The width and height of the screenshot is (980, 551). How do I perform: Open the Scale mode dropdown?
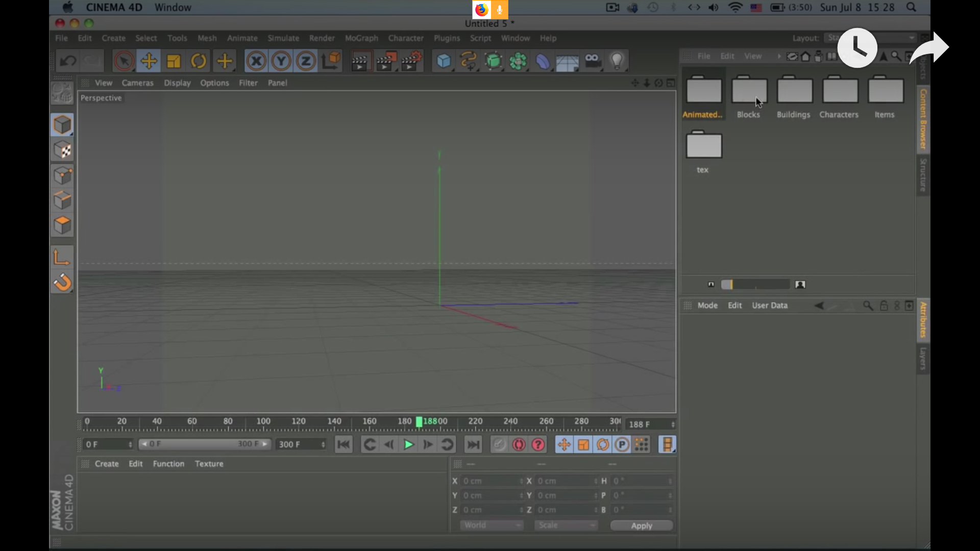(566, 525)
